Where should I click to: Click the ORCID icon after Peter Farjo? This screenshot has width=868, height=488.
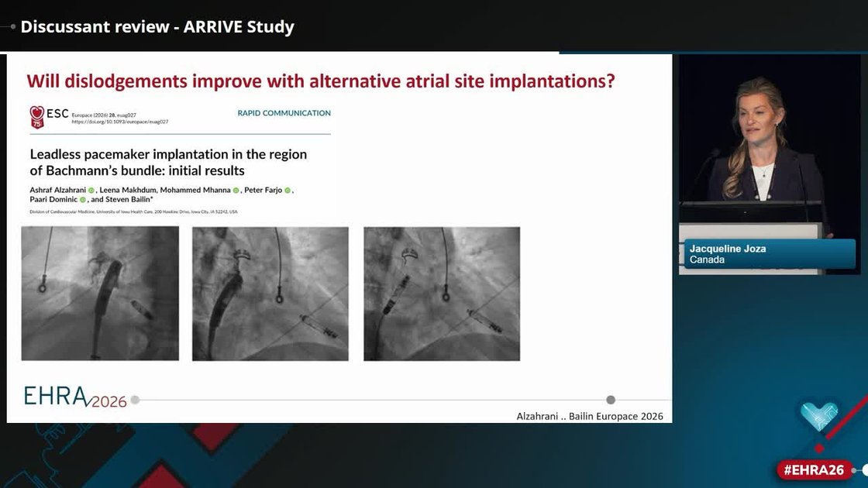click(x=288, y=191)
